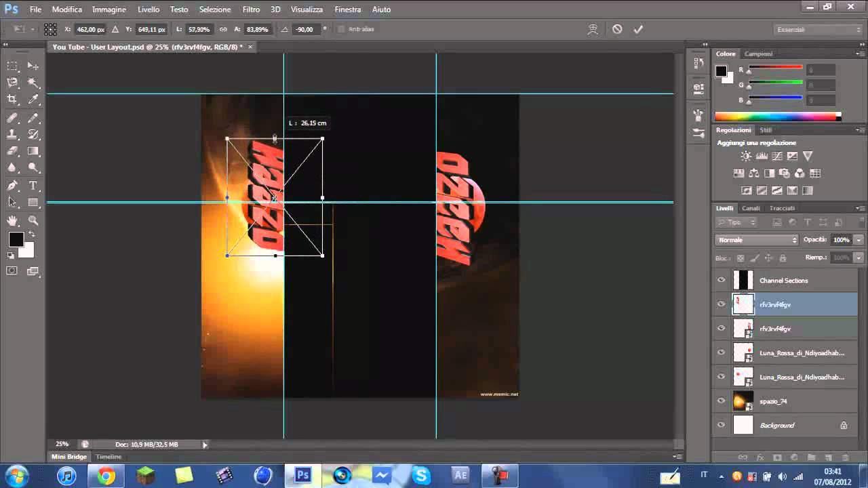The image size is (868, 488).
Task: Select the Dodge tool
Action: (x=33, y=168)
